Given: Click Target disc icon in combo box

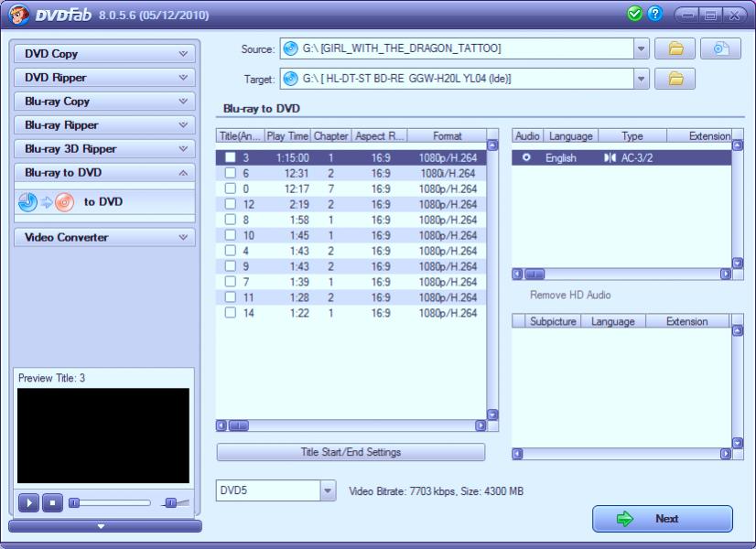Looking at the screenshot, I should [x=290, y=79].
